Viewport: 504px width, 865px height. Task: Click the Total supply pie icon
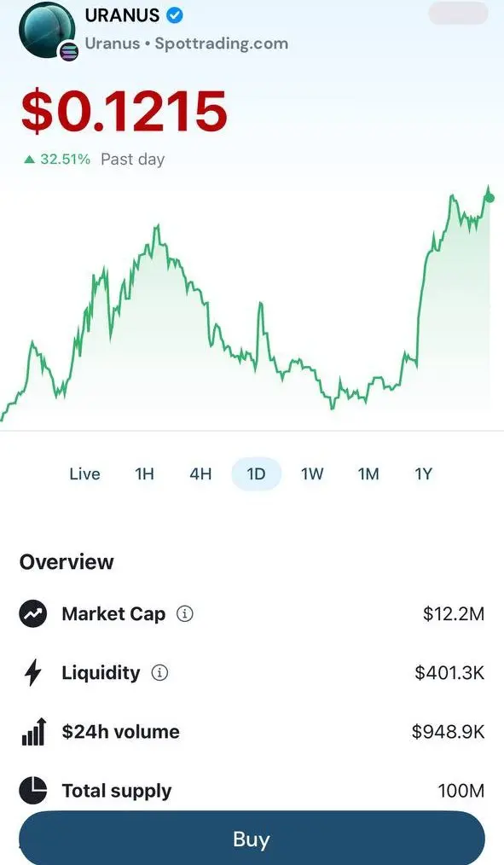click(33, 791)
